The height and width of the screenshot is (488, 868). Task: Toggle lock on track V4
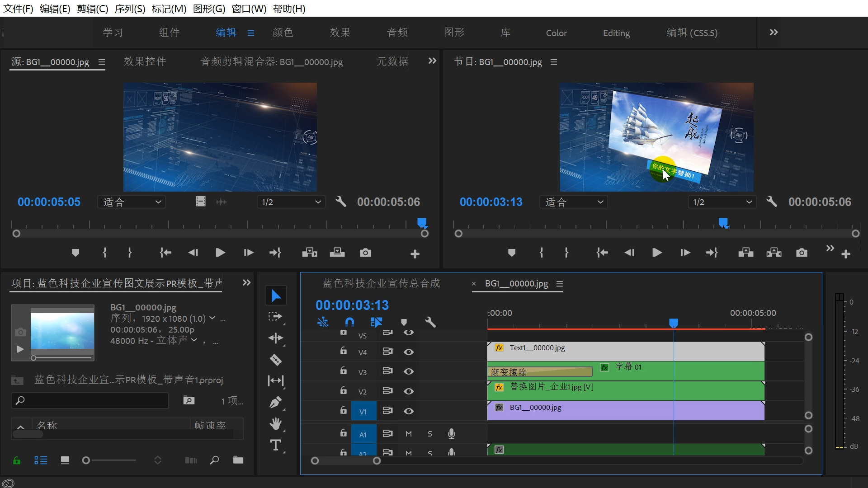[343, 351]
